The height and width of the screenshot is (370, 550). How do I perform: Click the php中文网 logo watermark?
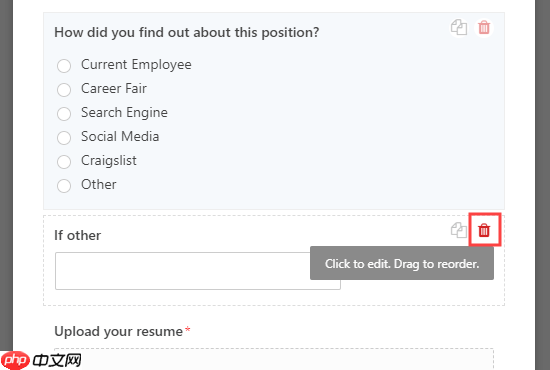pos(41,360)
